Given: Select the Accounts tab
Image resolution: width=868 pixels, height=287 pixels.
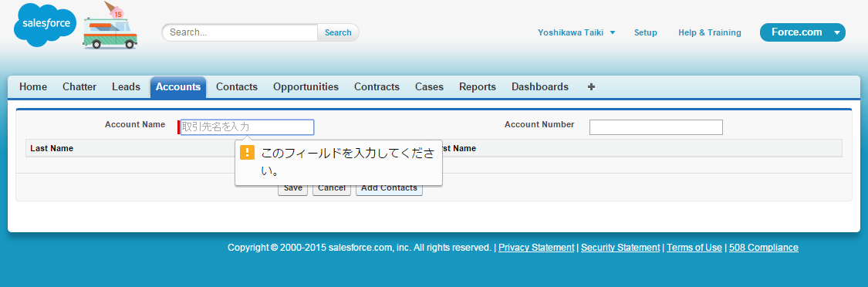Looking at the screenshot, I should [x=178, y=87].
